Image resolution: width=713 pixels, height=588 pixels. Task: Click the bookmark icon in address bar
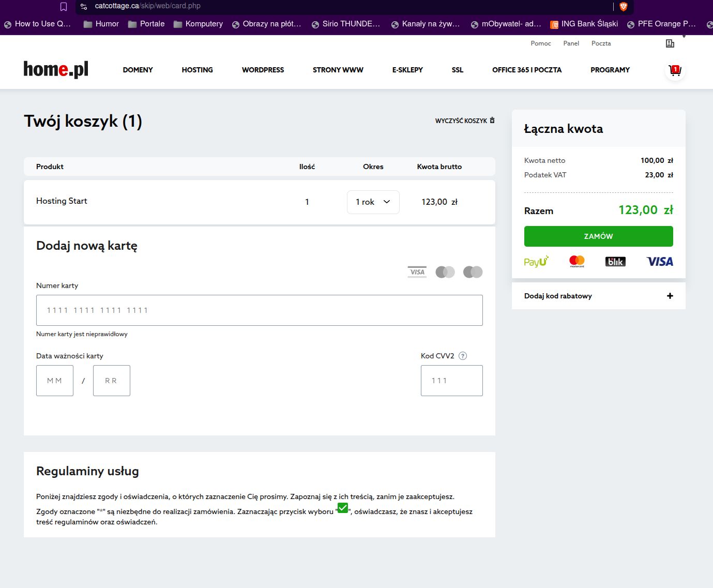pyautogui.click(x=64, y=7)
